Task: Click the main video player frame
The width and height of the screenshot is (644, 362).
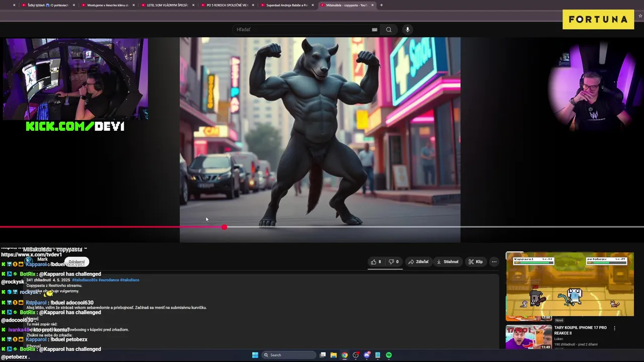Action: click(x=320, y=140)
